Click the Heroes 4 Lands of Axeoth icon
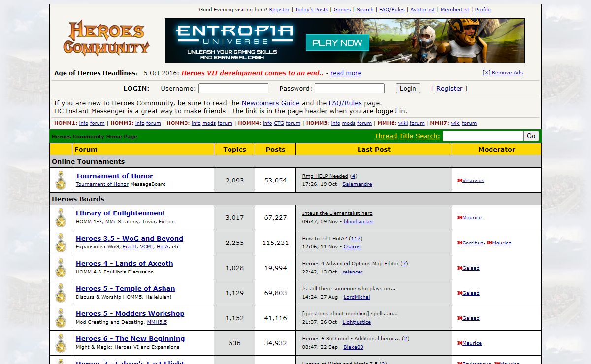The image size is (591, 364). click(x=61, y=268)
